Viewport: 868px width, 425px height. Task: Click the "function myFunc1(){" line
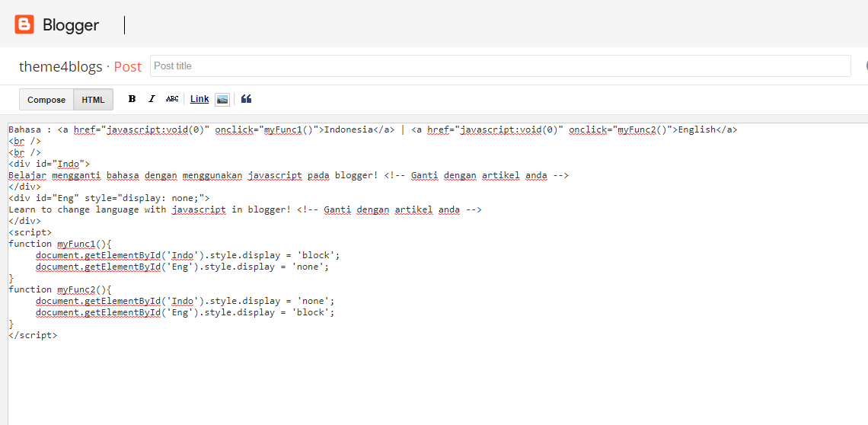click(60, 244)
